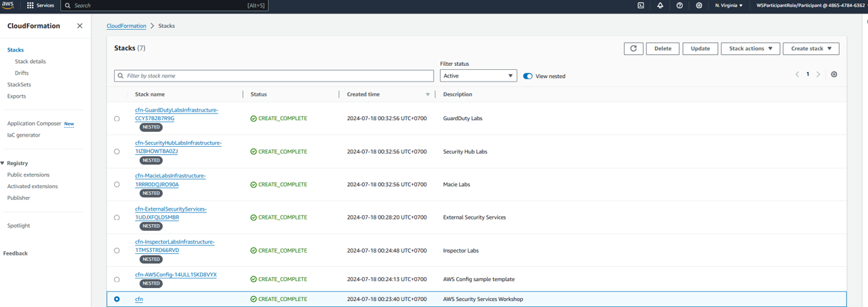Open the N. Virginia region selector

tap(729, 5)
